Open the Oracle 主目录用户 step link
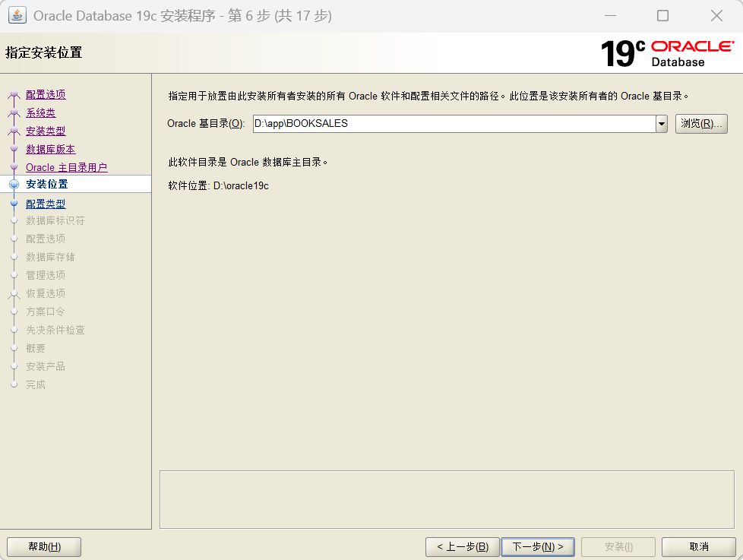Viewport: 743px width, 560px height. coord(66,167)
